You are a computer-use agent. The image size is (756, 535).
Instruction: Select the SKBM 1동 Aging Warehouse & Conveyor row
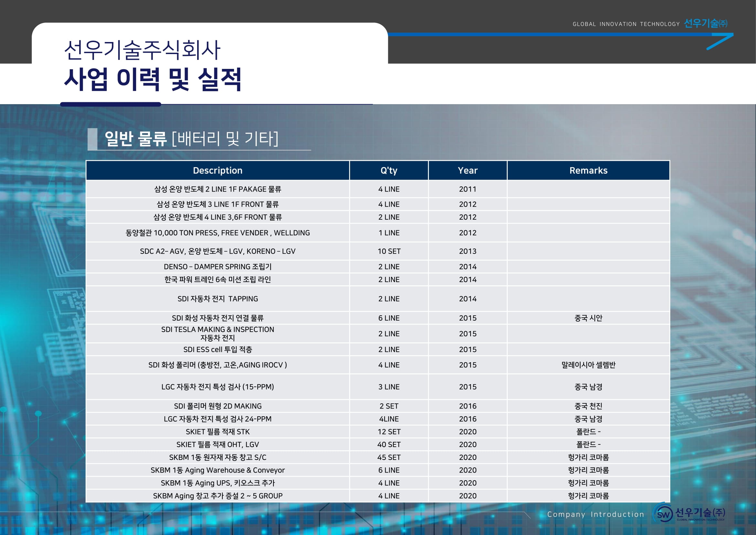(217, 470)
